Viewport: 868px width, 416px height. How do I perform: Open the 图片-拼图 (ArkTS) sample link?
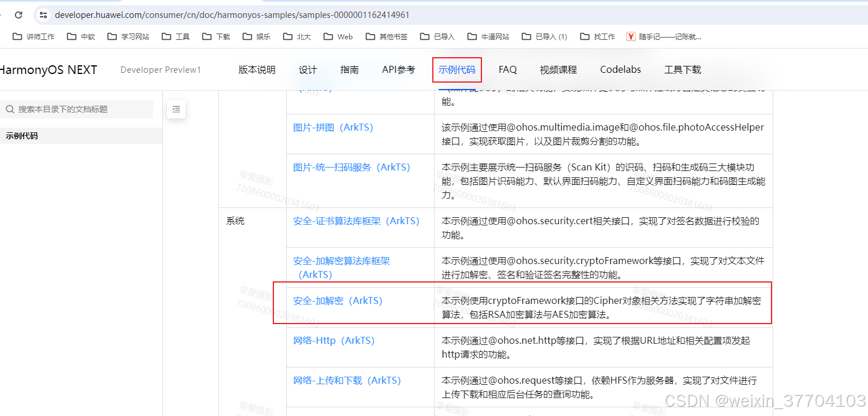click(333, 127)
